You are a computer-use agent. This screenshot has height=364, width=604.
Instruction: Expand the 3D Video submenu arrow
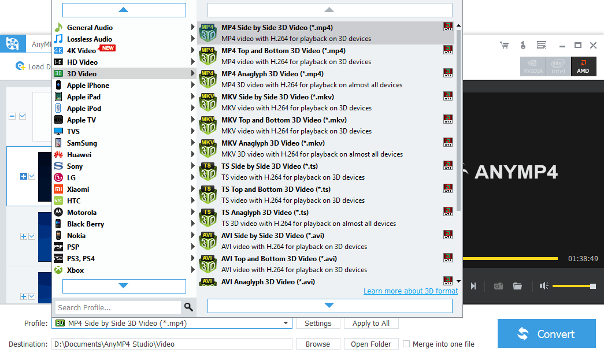pos(192,73)
